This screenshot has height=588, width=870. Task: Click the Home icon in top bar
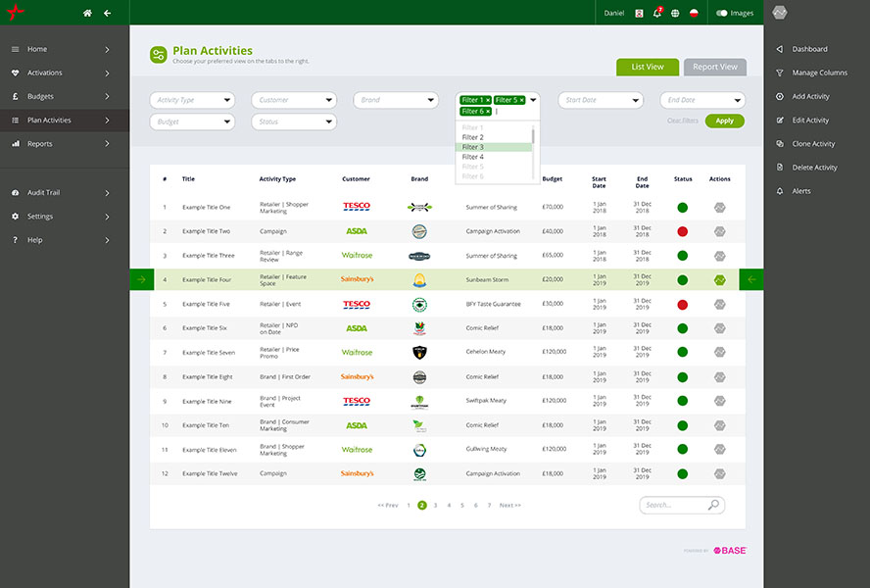pos(87,13)
